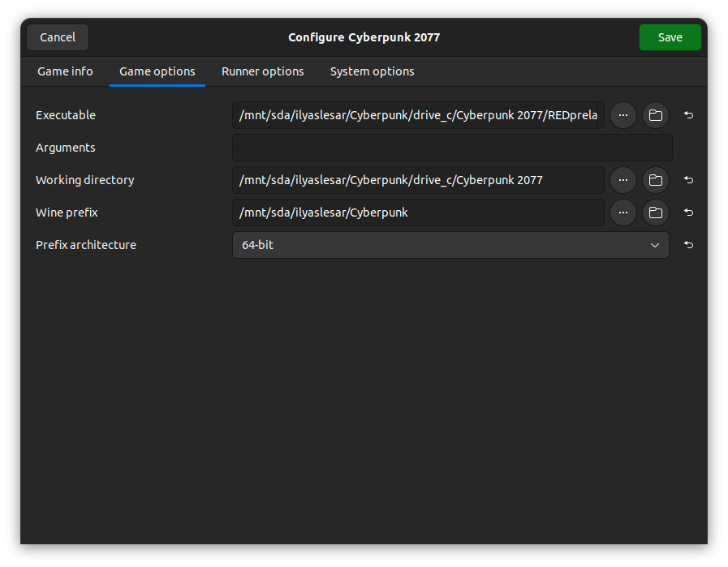Click the browse (…) button for Executable
Screen dimensions: 728x567
click(x=623, y=115)
